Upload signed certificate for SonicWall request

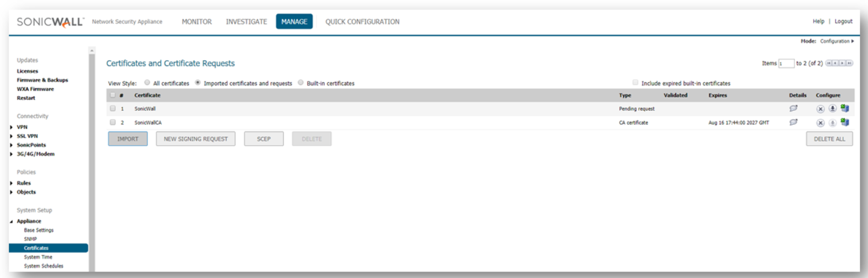point(832,109)
